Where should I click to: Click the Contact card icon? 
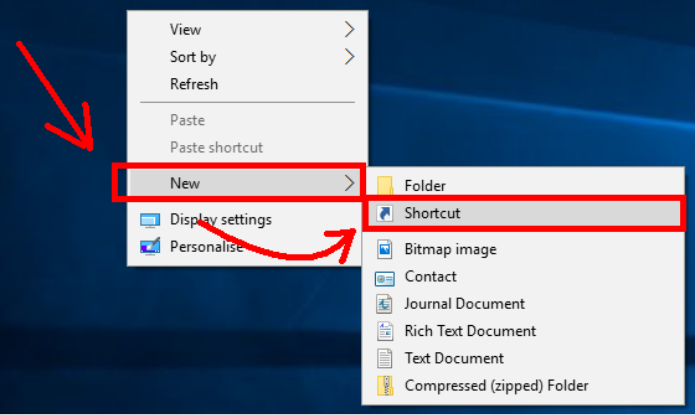point(385,279)
